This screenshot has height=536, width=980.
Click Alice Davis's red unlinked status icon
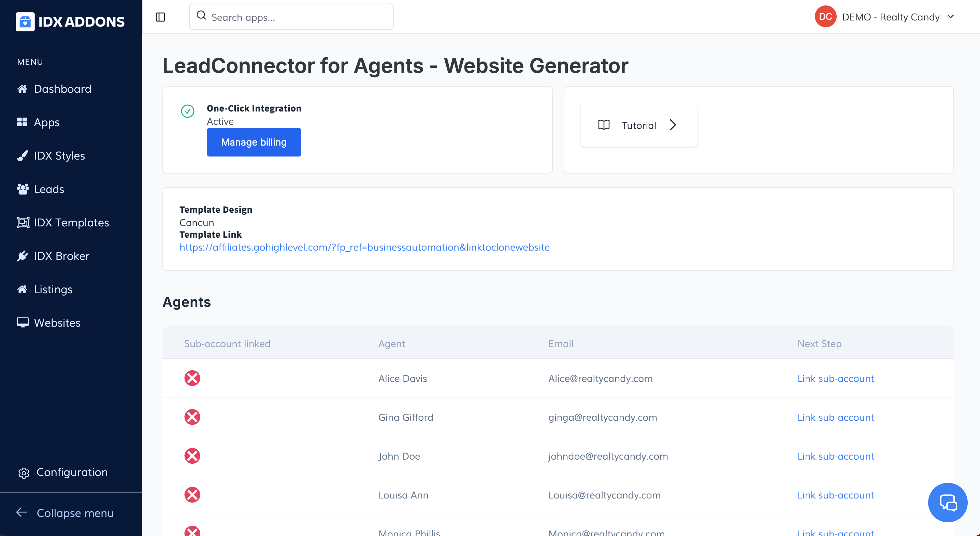[x=192, y=378]
